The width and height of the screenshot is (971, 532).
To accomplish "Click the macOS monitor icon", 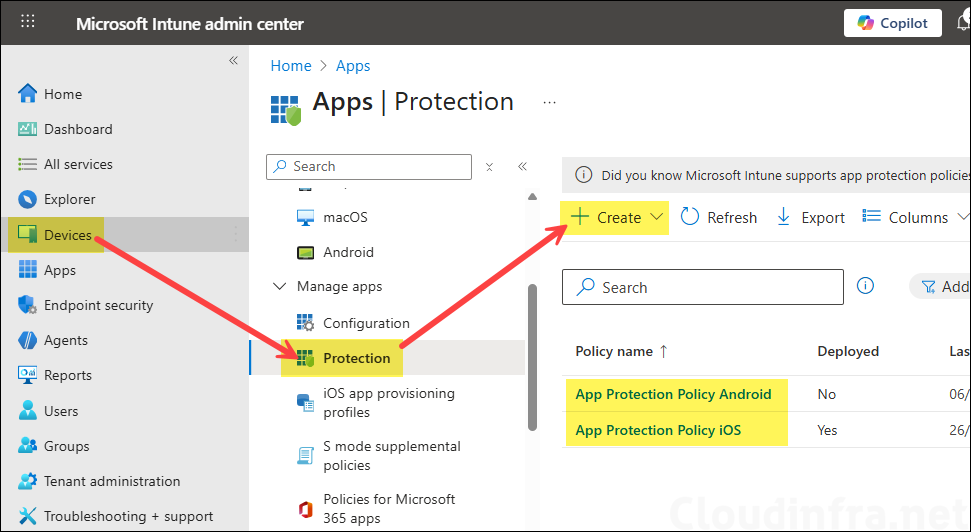I will pos(305,217).
